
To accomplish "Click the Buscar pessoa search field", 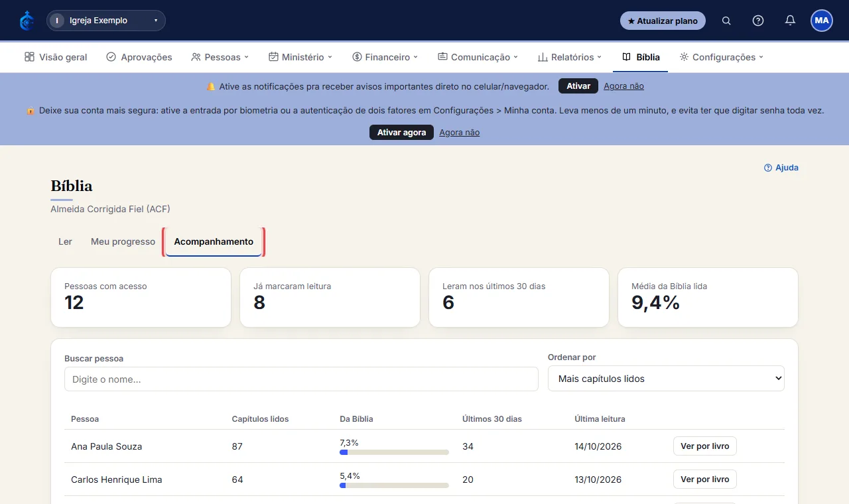I will pyautogui.click(x=301, y=379).
